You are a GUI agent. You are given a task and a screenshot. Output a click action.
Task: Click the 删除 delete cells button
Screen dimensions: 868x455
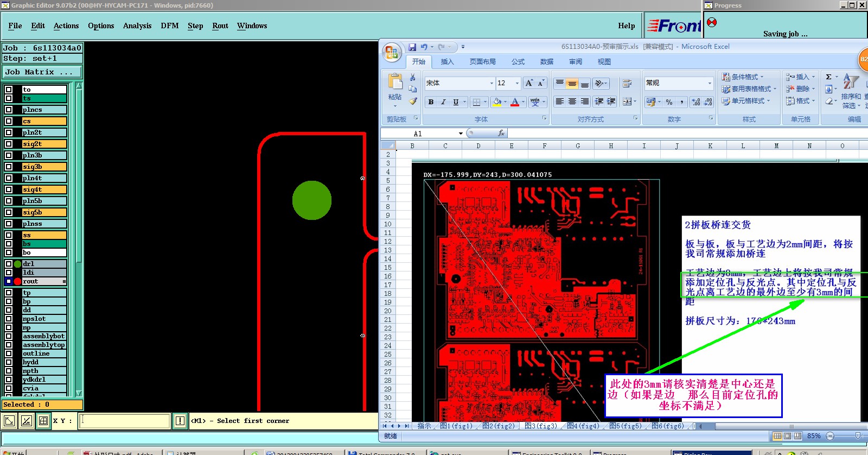coord(800,89)
